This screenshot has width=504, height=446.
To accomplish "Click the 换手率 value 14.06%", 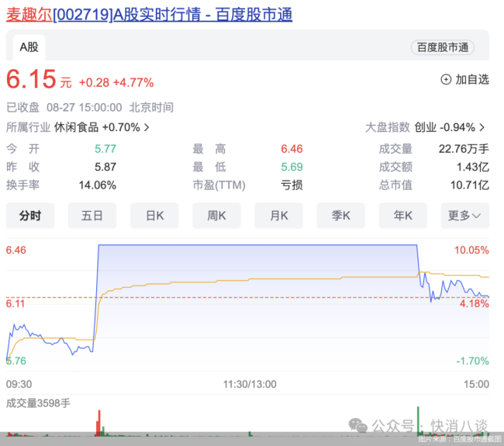I will [x=98, y=185].
